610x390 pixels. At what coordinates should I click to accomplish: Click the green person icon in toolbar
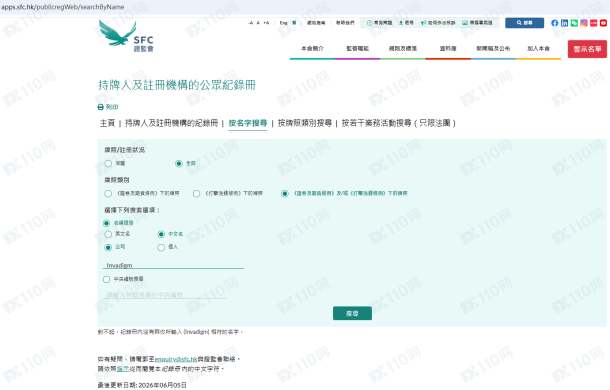click(x=401, y=23)
